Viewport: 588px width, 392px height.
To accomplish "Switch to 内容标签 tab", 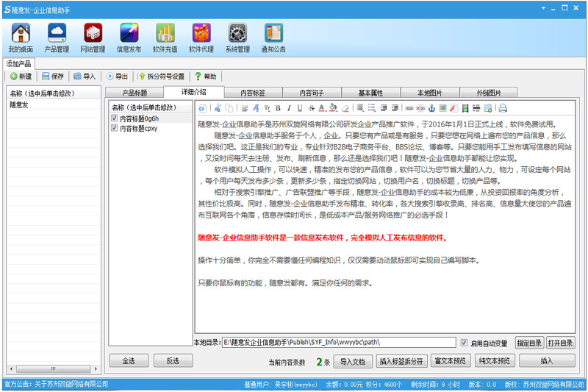I will point(252,93).
